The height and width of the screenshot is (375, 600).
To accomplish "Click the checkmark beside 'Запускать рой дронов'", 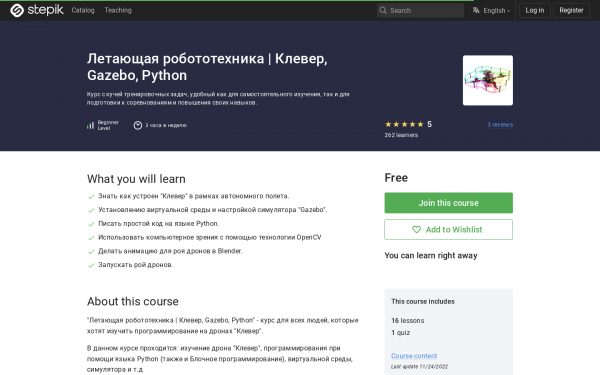I will click(91, 266).
